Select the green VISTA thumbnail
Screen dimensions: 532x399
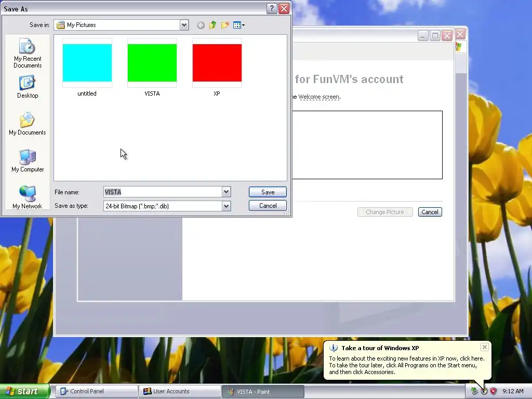pos(152,63)
